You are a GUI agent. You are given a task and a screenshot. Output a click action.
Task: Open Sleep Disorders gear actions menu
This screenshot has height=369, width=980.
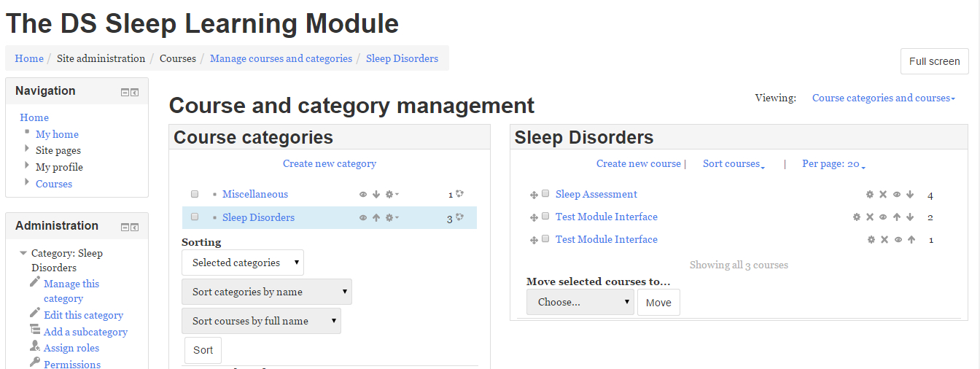tap(392, 218)
